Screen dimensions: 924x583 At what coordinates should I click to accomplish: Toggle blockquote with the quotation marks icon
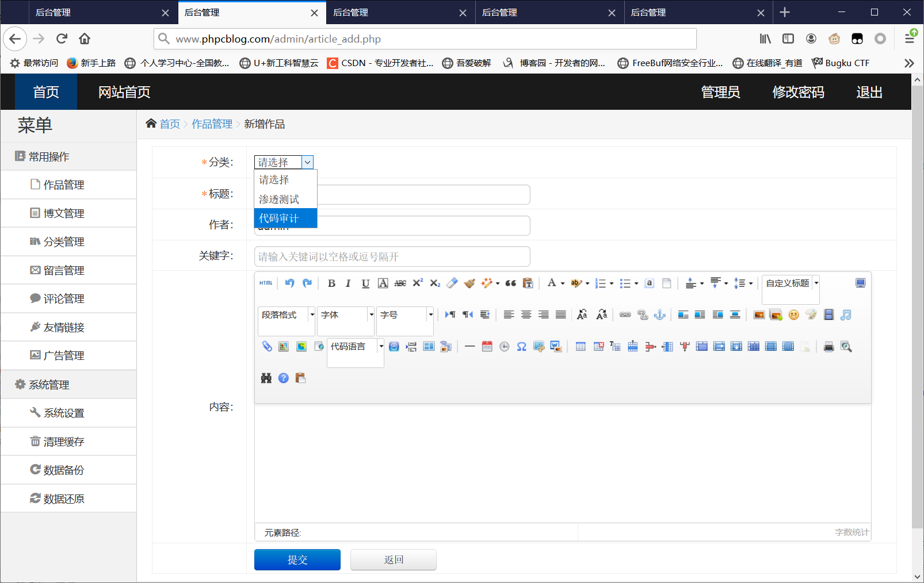pos(510,283)
